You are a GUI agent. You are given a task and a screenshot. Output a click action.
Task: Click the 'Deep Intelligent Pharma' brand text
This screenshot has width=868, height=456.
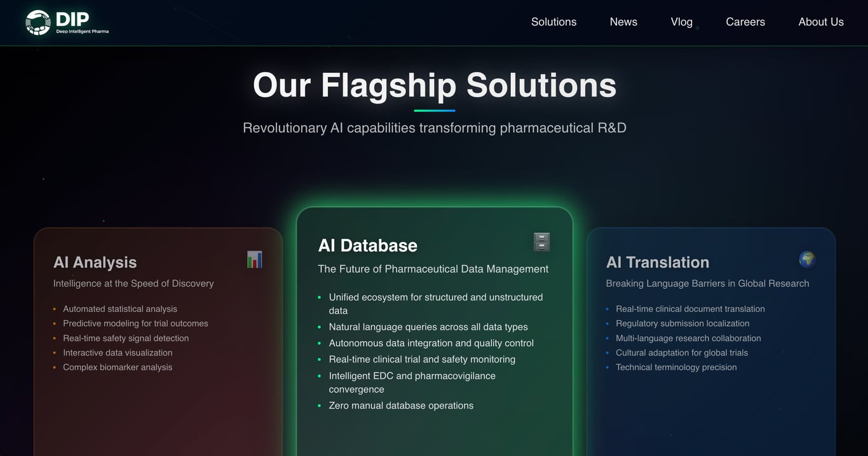point(82,31)
